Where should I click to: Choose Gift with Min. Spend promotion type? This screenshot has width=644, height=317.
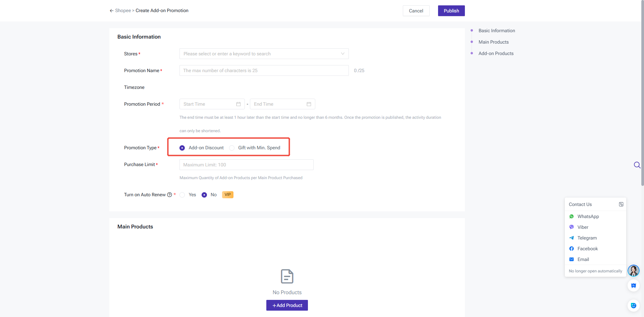pos(232,148)
